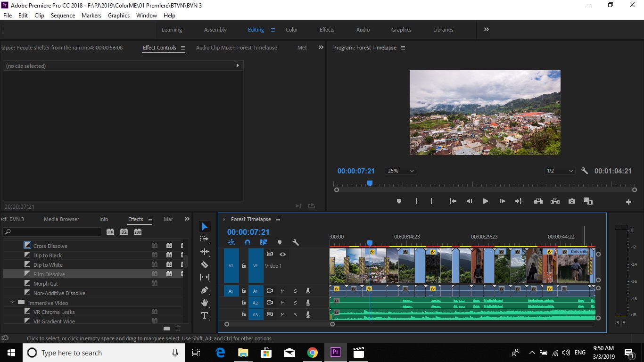The image size is (644, 362).
Task: Open timeline display settings wrench
Action: click(x=296, y=242)
